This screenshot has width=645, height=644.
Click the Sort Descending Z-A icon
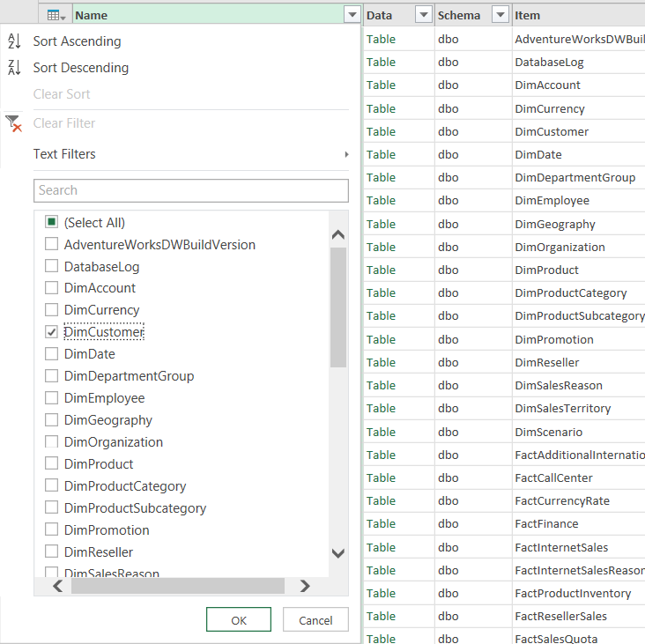coord(14,68)
